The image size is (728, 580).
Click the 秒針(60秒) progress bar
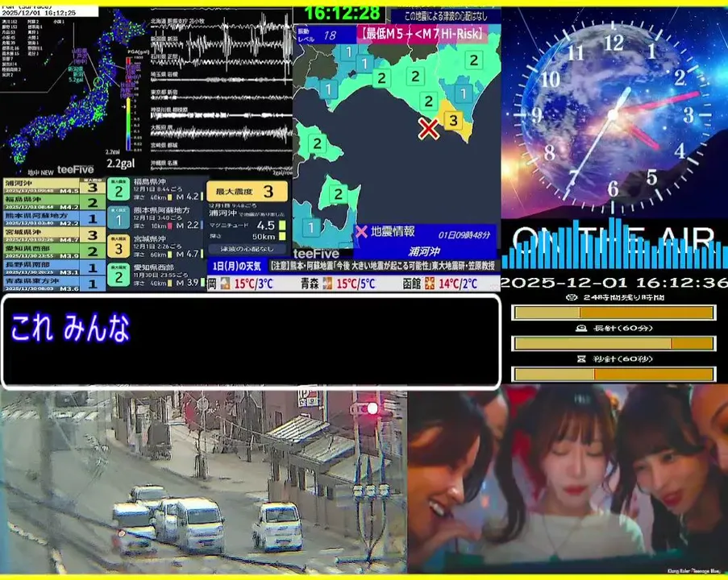(614, 374)
